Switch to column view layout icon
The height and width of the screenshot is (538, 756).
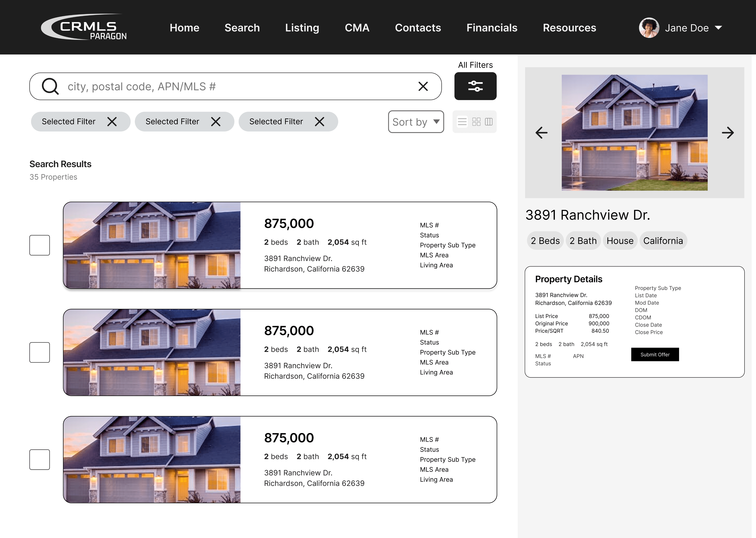tap(489, 122)
